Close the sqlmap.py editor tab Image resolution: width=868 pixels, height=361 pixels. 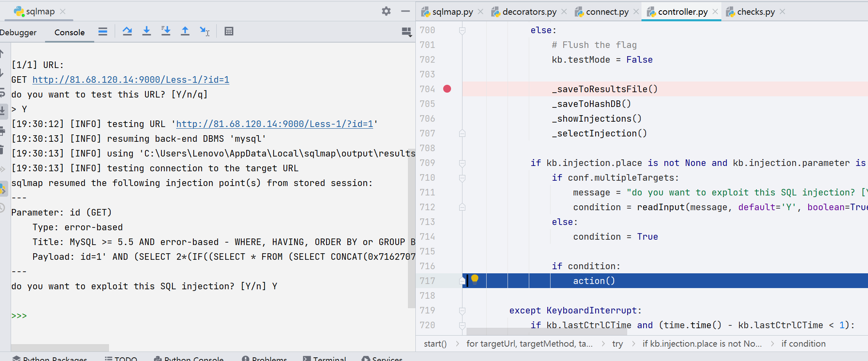tap(480, 11)
